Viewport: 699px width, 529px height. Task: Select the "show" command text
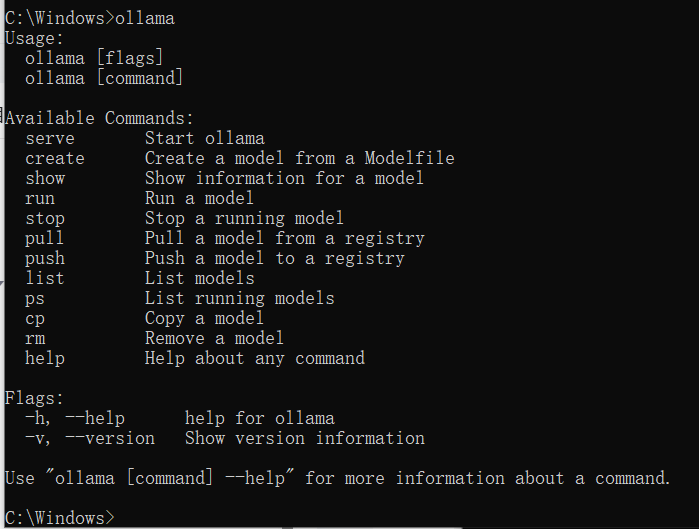tap(45, 178)
